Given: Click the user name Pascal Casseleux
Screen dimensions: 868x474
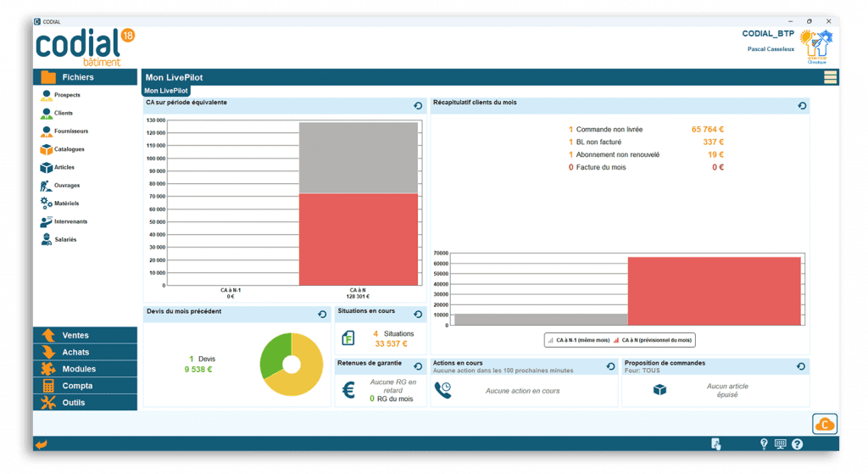Looking at the screenshot, I should [771, 49].
